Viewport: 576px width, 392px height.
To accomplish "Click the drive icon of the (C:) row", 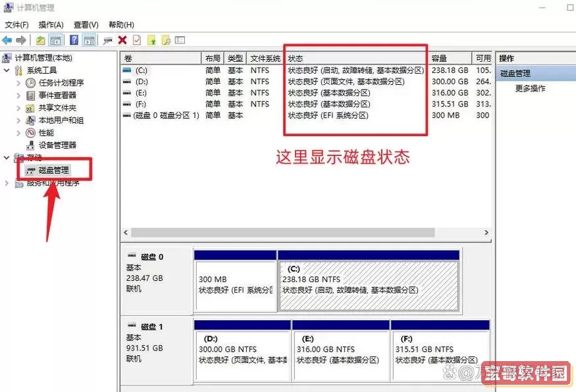I will [127, 70].
